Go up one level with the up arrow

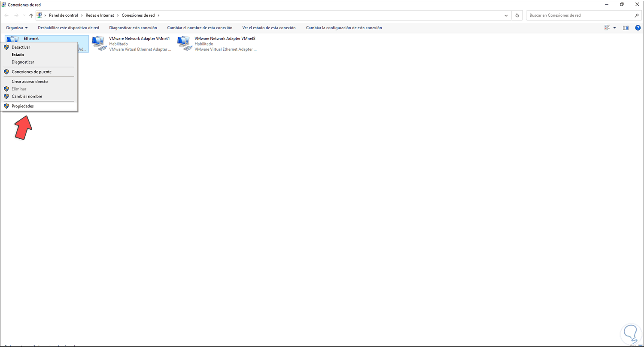[x=31, y=15]
